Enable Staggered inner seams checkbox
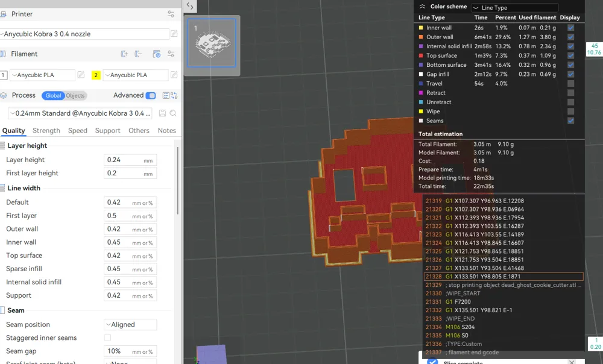Viewport: 603px width, 364px height. (x=107, y=337)
